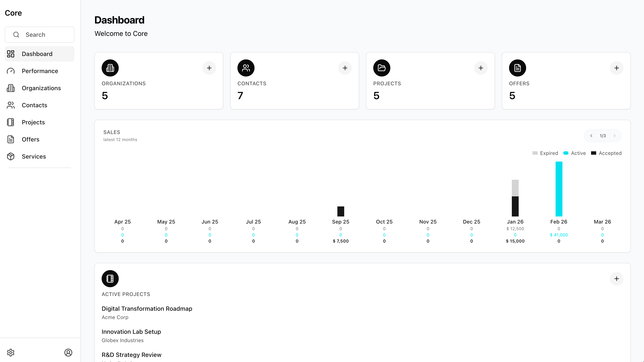The width and height of the screenshot is (644, 362).
Task: Open Digital Transformation Roadmap project
Action: (147, 308)
